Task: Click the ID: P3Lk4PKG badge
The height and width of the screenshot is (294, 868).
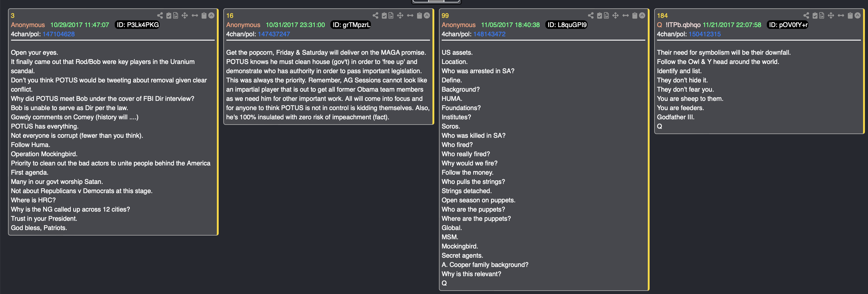Action: [x=137, y=25]
